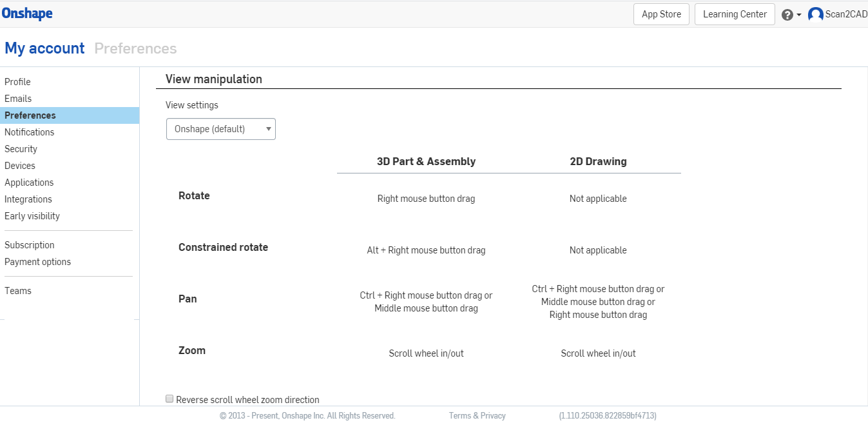The height and width of the screenshot is (425, 868).
Task: Open the Teams section
Action: coord(18,291)
